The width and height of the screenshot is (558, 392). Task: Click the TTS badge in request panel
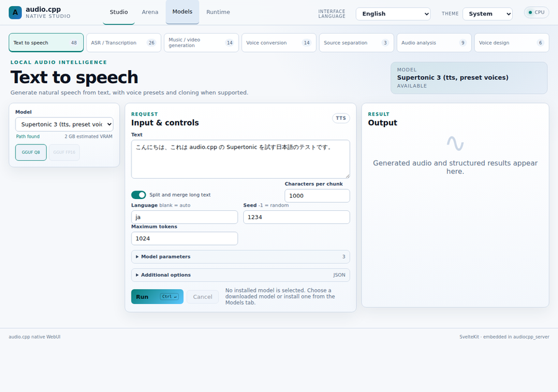pyautogui.click(x=341, y=118)
